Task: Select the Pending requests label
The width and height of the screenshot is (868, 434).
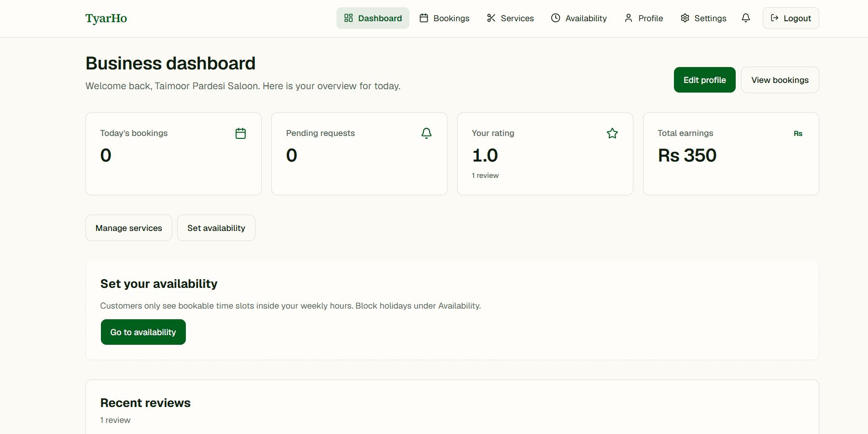Action: 321,133
